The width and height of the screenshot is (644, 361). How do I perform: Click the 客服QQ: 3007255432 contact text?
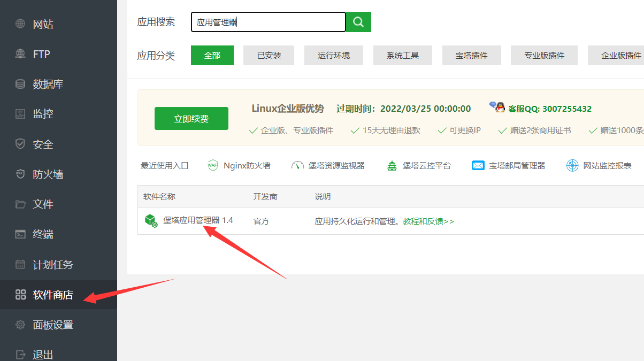pos(550,109)
